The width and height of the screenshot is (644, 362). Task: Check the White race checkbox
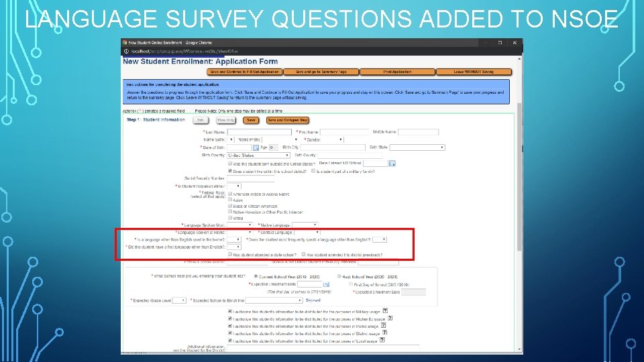click(230, 218)
